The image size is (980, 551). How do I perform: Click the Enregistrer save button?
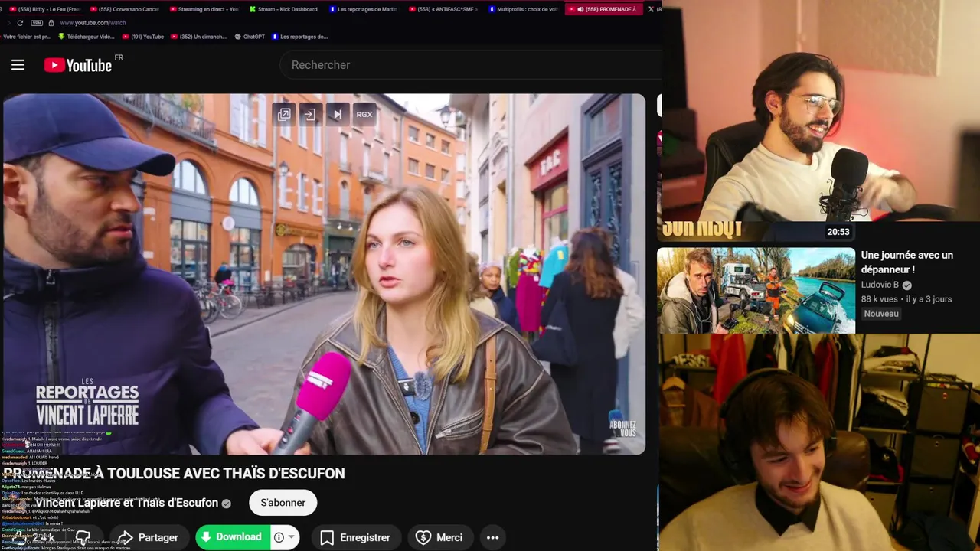point(355,537)
